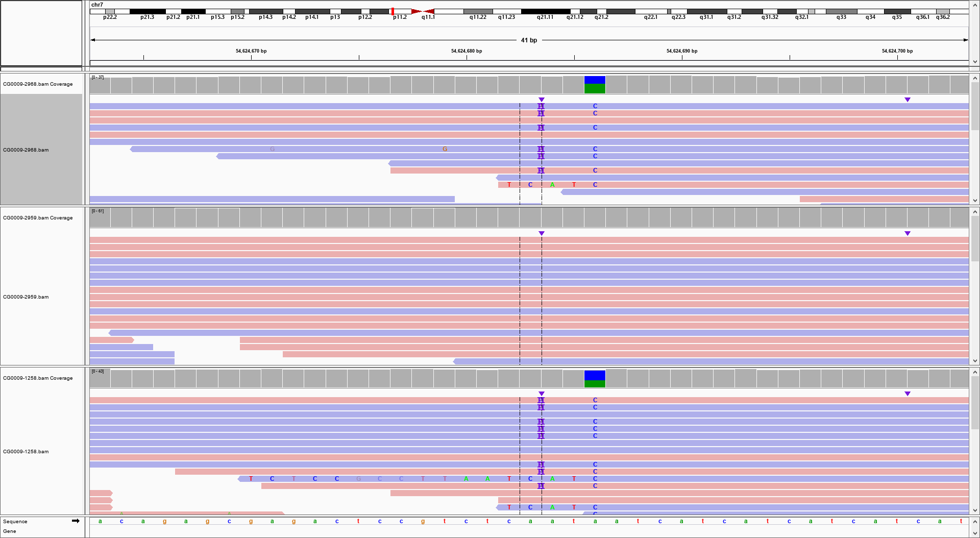The height and width of the screenshot is (538, 980).
Task: Click the coverage range label [0 - 61]
Action: [x=98, y=211]
